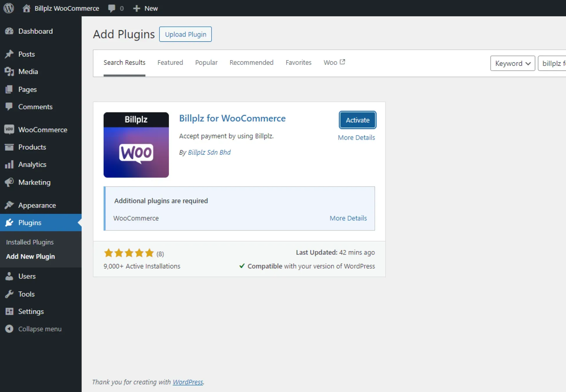Viewport: 566px width, 392px height.
Task: Click the Marketing megaphone icon
Action: [9, 182]
